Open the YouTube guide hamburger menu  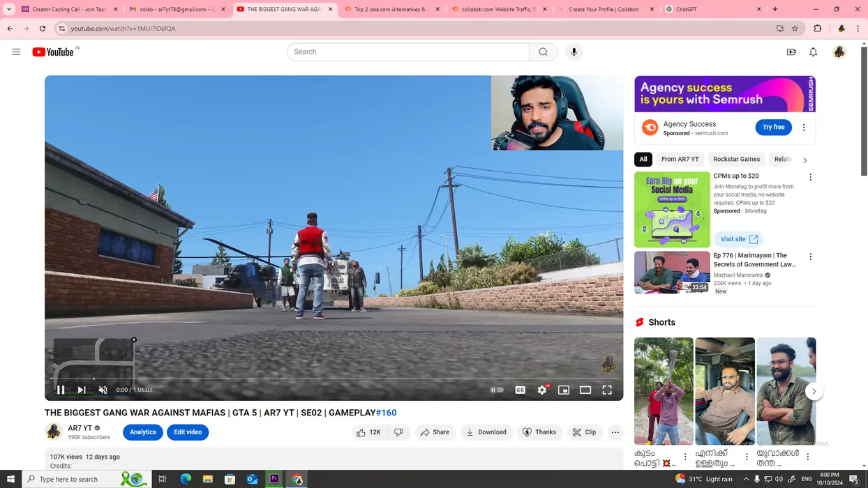[16, 52]
